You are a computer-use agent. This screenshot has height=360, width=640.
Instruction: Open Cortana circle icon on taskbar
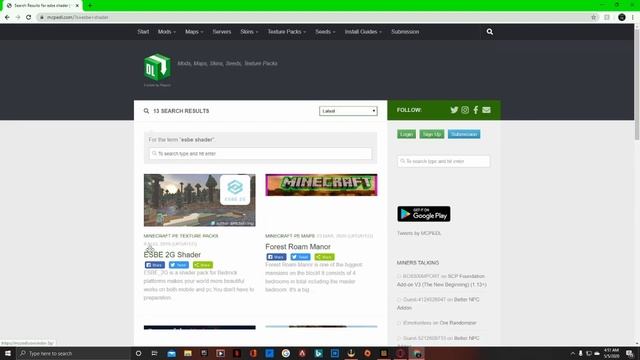[x=138, y=353]
